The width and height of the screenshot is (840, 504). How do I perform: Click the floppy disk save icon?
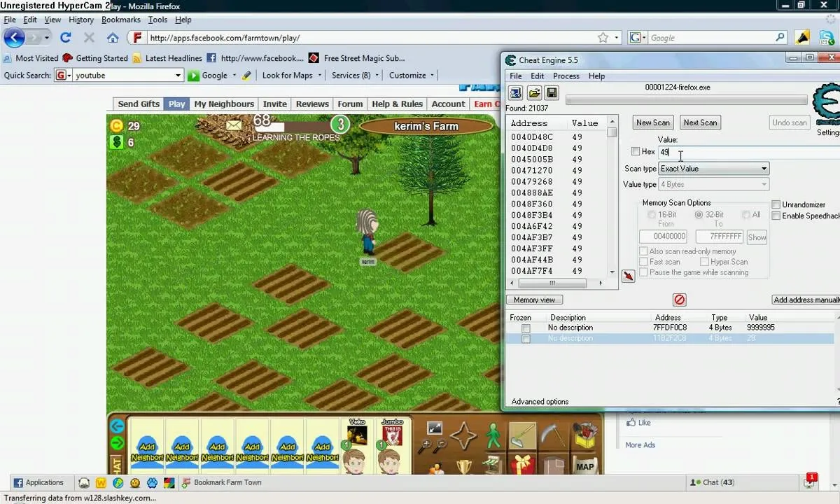(x=552, y=93)
